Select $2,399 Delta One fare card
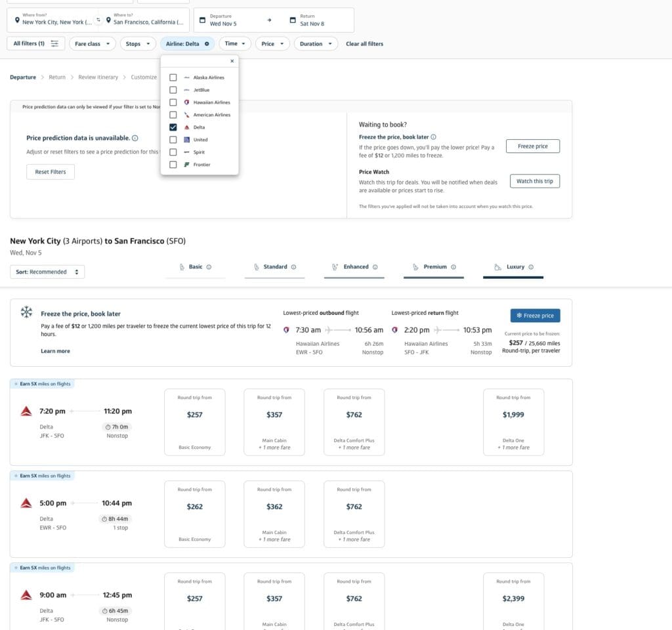672x630 pixels. click(513, 601)
